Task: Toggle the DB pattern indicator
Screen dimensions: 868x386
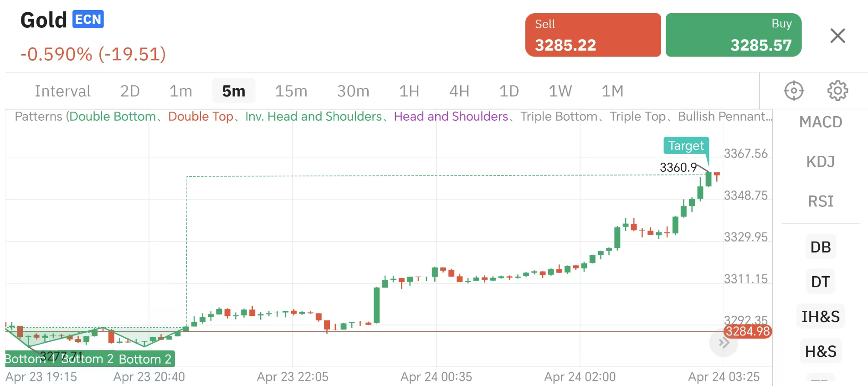Action: (x=821, y=247)
